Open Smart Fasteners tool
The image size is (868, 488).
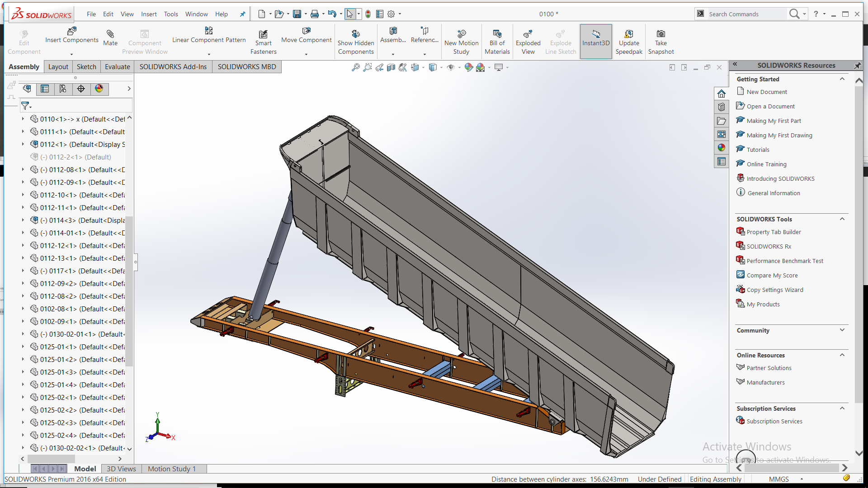263,34
